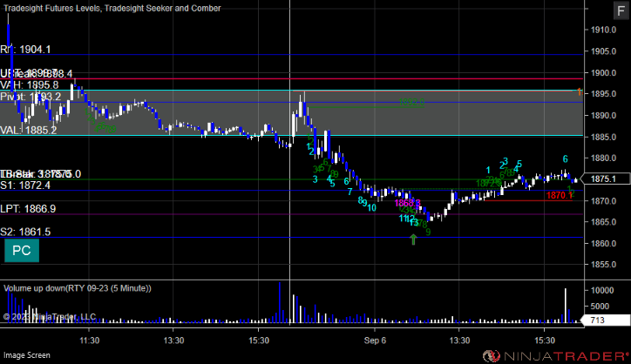Viewport: 631px width, 364px height.
Task: Click the 1865.0 price axis tick
Action: click(603, 222)
